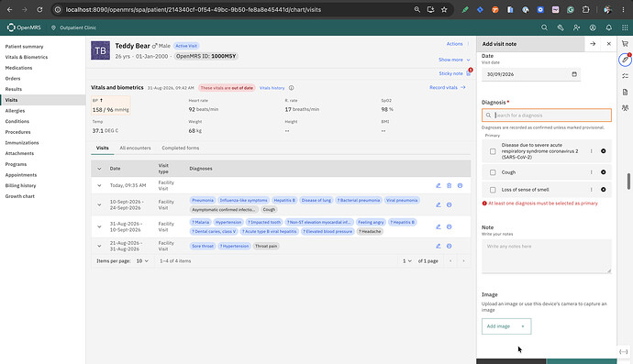Click the visit note panel scrollbar thumb
This screenshot has height=364, width=633.
click(x=628, y=182)
